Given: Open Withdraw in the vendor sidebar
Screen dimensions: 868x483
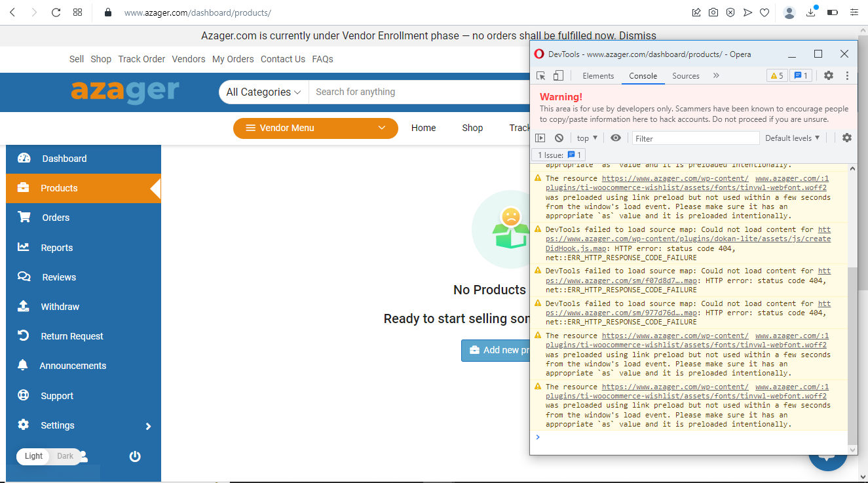Looking at the screenshot, I should click(x=83, y=307).
